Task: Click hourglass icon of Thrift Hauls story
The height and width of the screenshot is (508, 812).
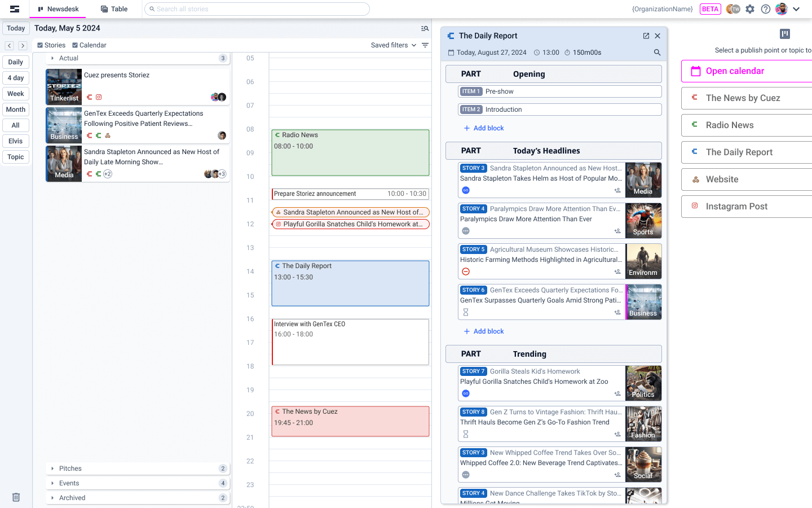Action: tap(466, 434)
